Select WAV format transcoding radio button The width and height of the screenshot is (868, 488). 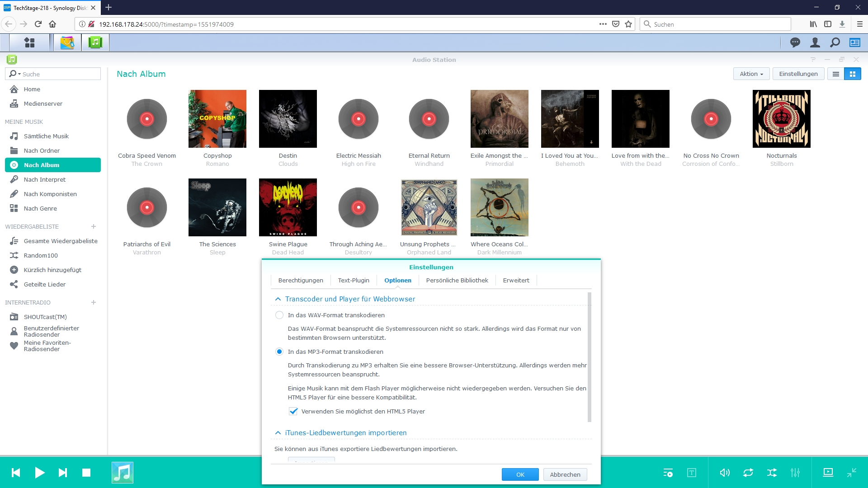pos(279,315)
